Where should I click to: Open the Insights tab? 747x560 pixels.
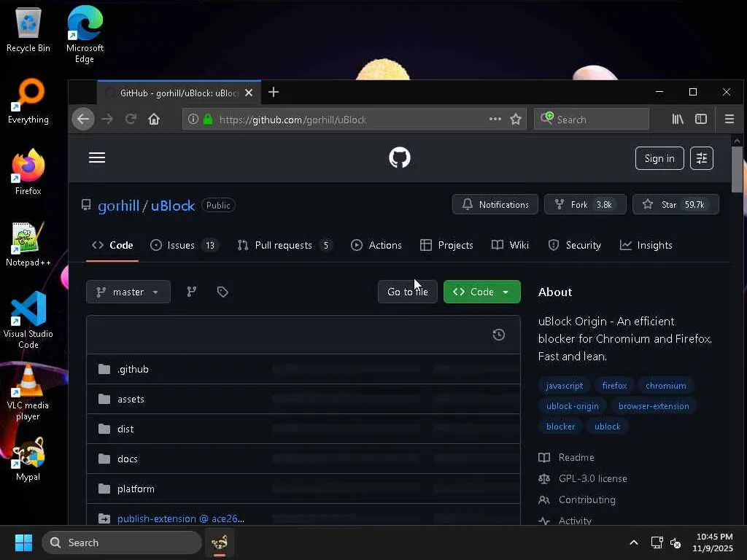point(646,245)
